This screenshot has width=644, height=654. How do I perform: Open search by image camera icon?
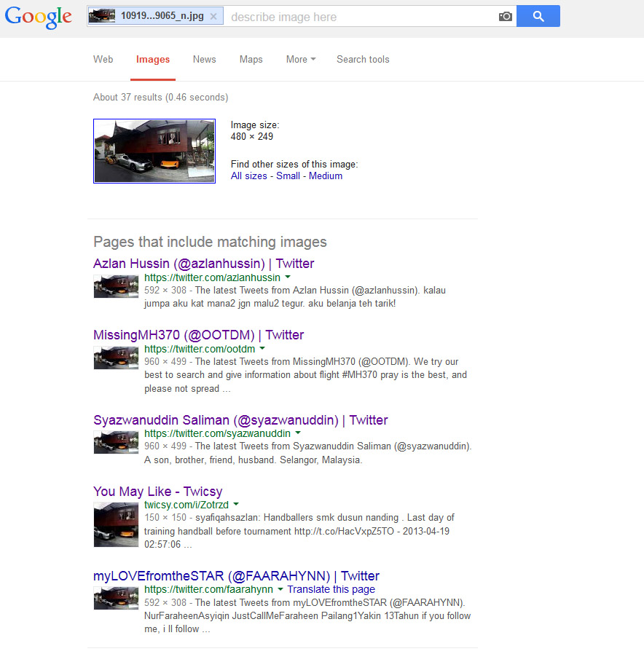pos(505,16)
